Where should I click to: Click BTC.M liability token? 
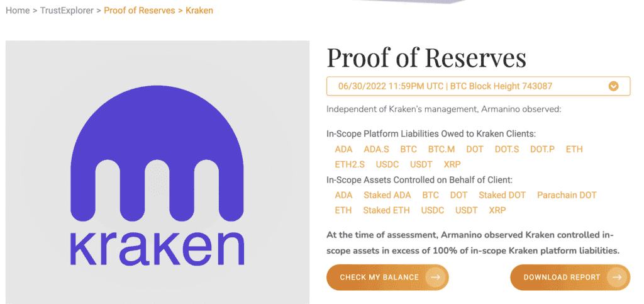[x=441, y=149]
